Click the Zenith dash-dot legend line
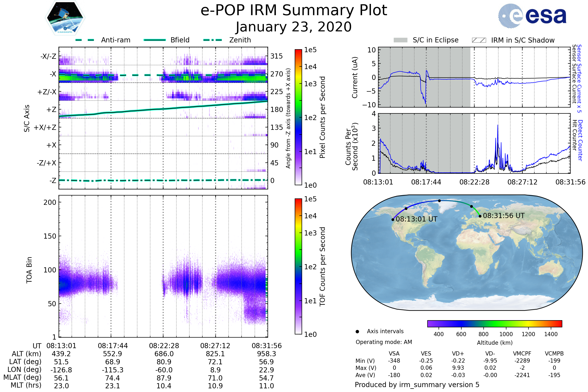 212,40
